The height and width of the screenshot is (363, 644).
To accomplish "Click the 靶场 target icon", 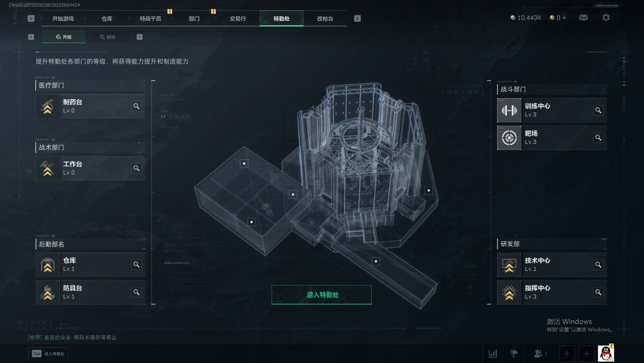I will pos(509,138).
